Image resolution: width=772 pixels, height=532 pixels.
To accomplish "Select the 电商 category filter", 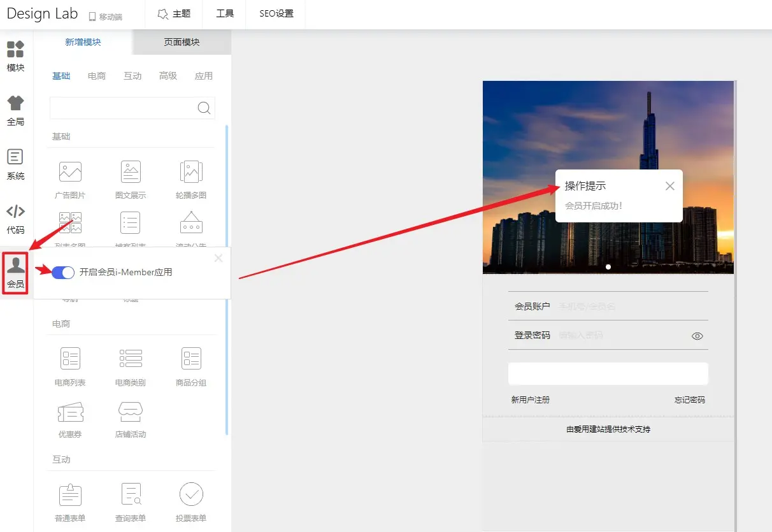I will (97, 75).
